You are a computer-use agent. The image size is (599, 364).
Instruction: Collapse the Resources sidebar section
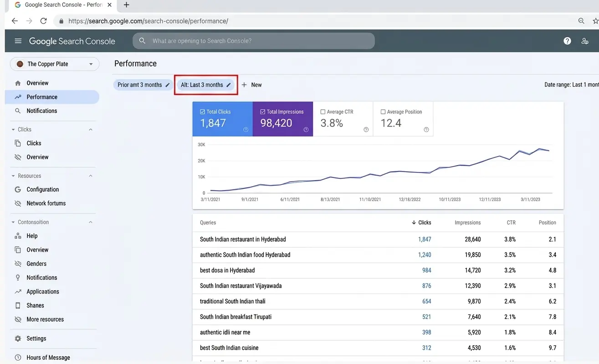[91, 176]
